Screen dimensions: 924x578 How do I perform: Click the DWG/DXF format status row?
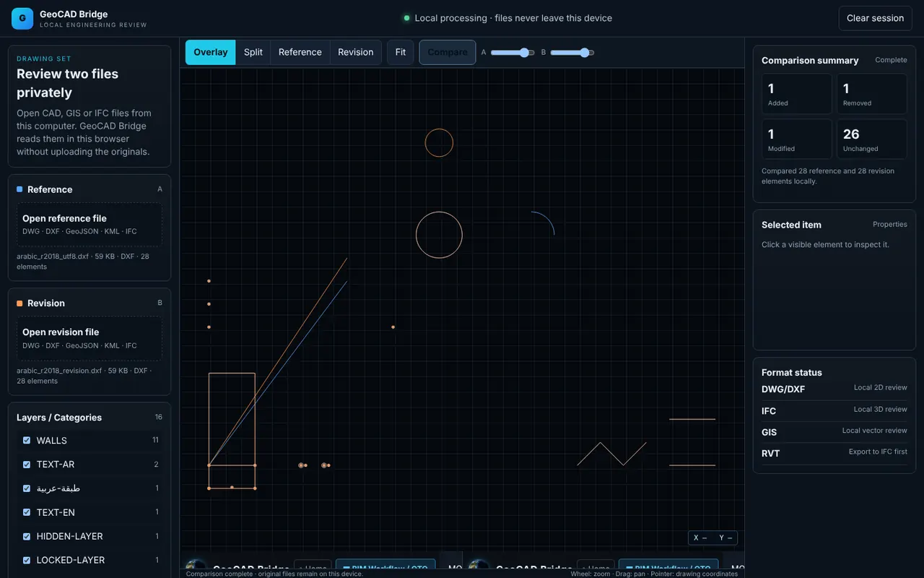(834, 389)
